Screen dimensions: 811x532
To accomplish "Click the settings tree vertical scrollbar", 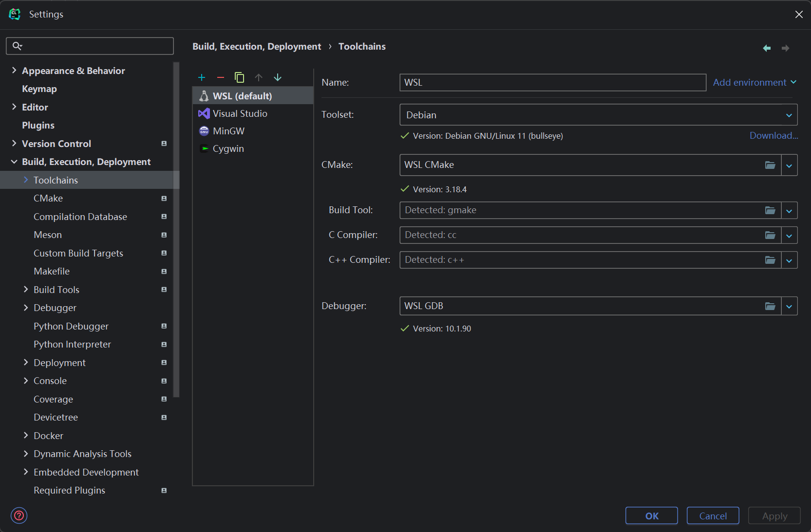I will pyautogui.click(x=176, y=230).
